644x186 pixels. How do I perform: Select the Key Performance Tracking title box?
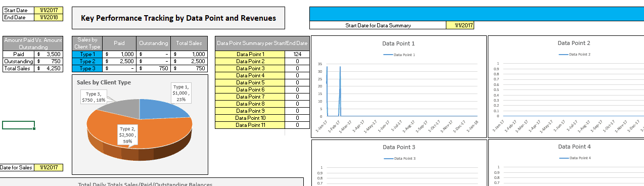point(178,18)
